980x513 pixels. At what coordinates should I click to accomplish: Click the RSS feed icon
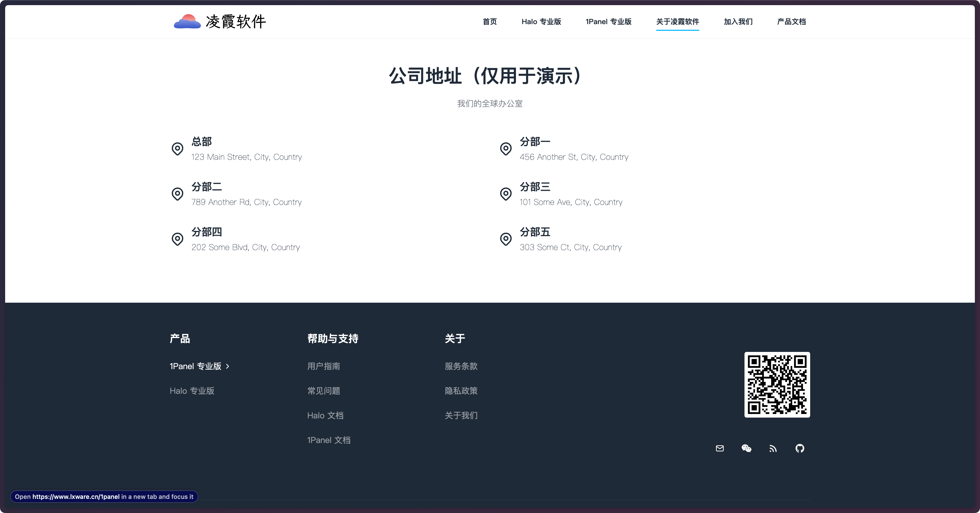coord(773,449)
